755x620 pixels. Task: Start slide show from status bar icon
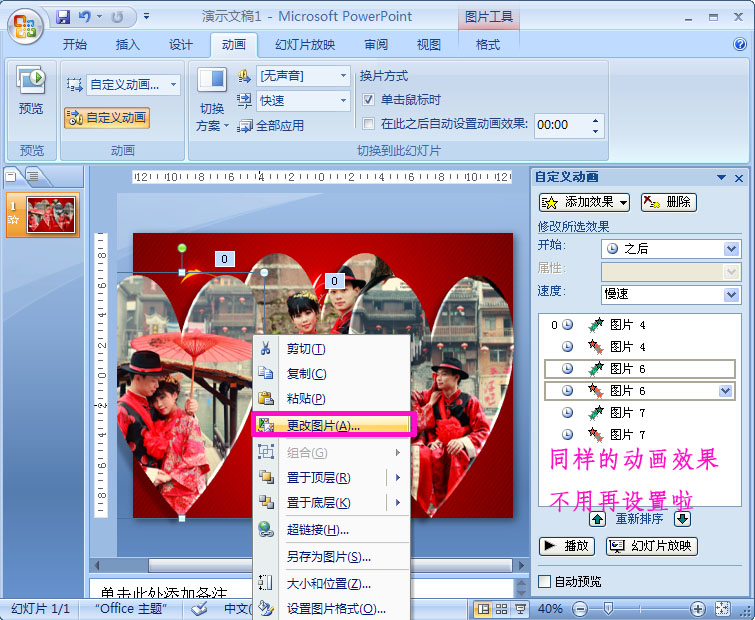click(x=520, y=609)
